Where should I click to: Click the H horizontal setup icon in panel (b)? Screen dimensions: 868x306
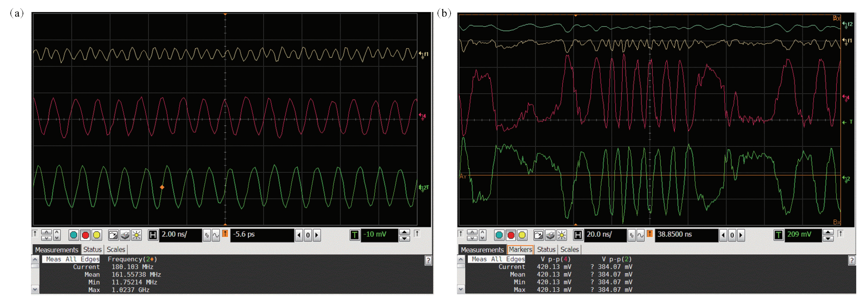pos(578,235)
